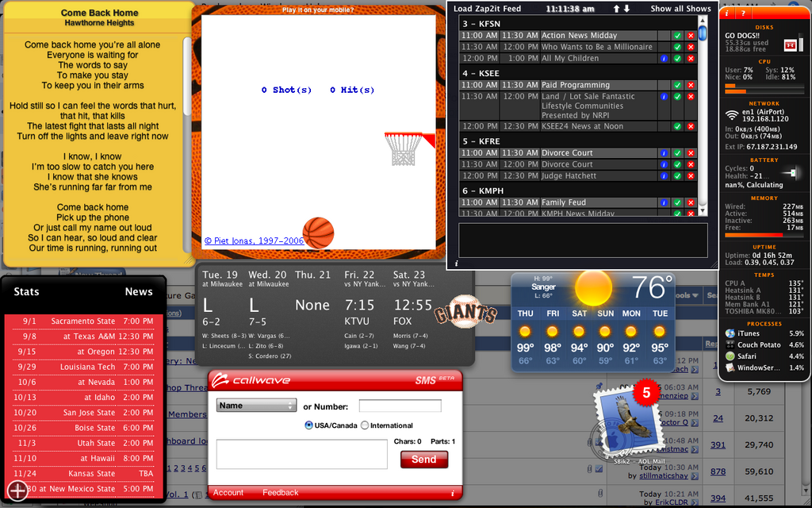Open info icon for Land / Lot Sale show

point(664,96)
